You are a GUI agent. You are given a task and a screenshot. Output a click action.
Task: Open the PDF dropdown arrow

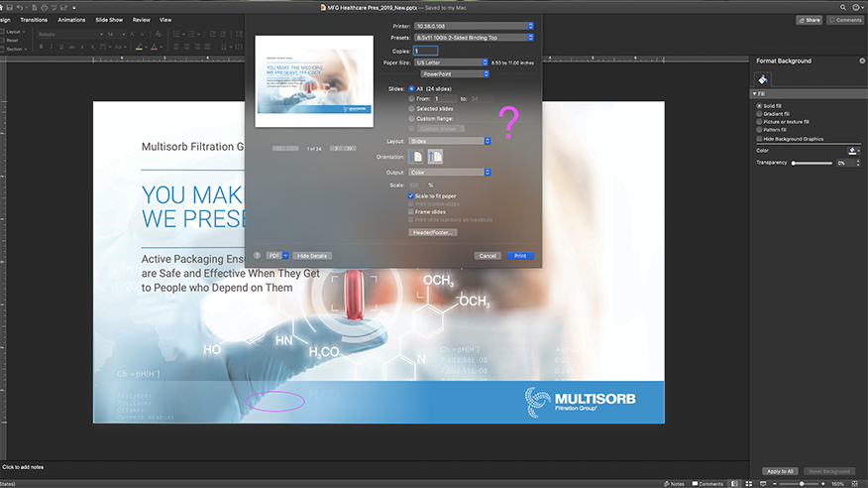[285, 255]
